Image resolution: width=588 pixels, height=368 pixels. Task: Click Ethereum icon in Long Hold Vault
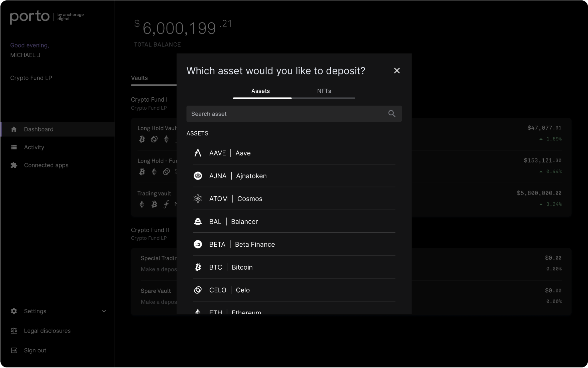tap(166, 139)
